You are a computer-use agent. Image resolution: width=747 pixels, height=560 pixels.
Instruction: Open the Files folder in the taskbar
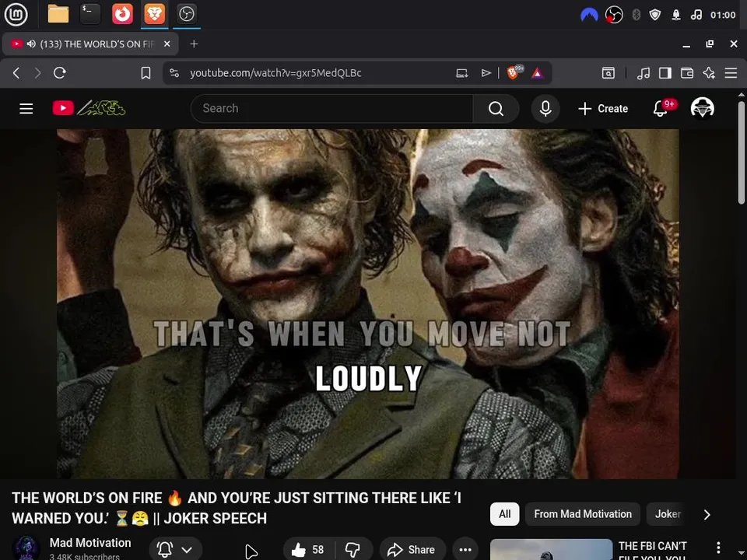pos(58,14)
